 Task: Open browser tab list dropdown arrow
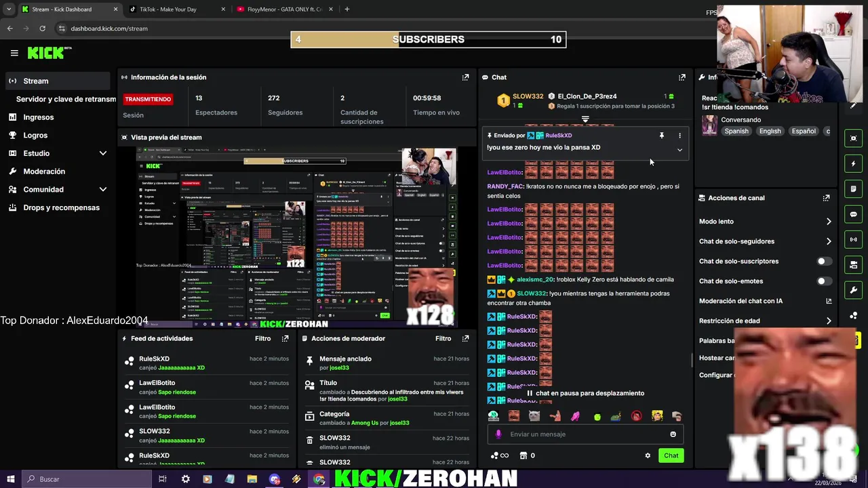[x=9, y=9]
